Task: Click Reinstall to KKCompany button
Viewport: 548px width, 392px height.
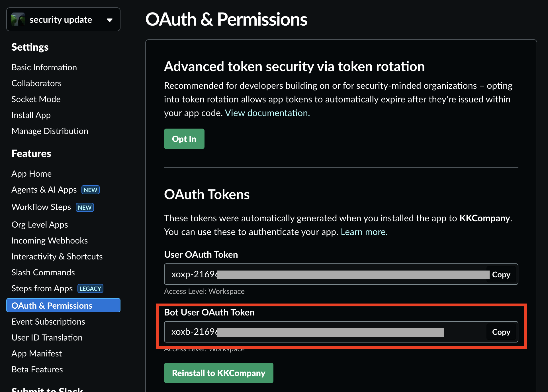Action: click(x=219, y=373)
